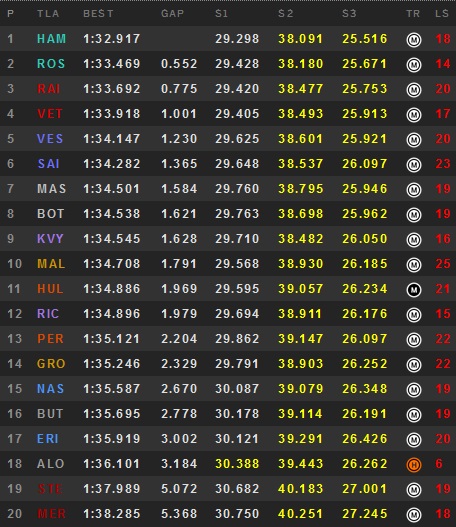Click ALO's yellow S1 time 30.388
The width and height of the screenshot is (456, 527).
[237, 464]
